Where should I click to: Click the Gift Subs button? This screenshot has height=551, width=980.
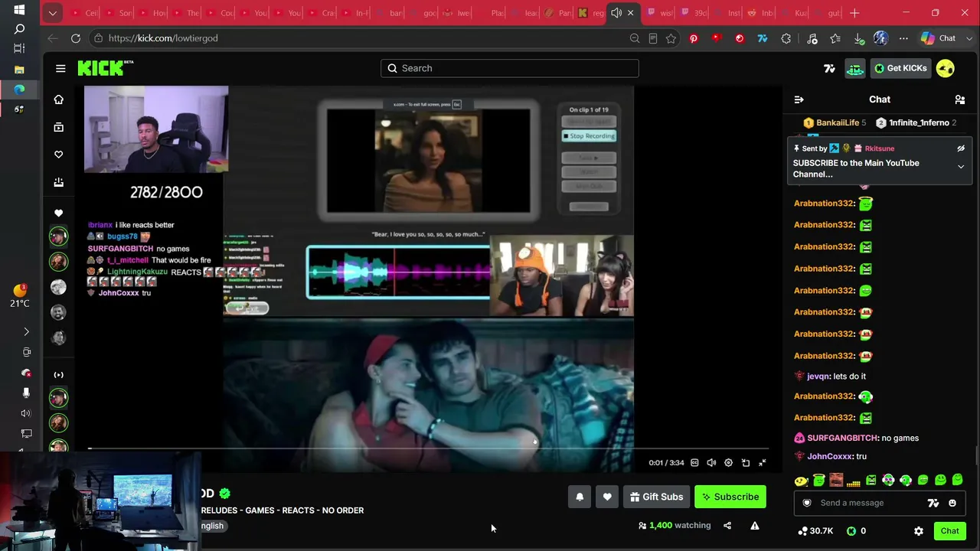tap(656, 497)
